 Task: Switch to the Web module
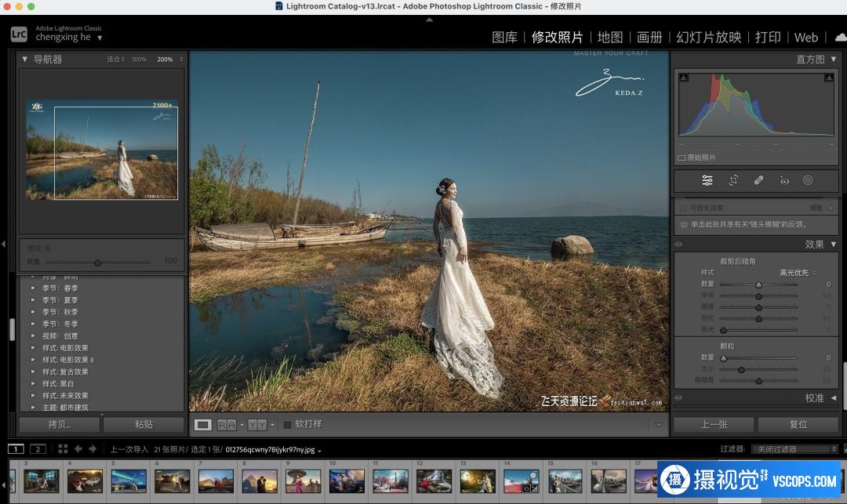point(806,38)
